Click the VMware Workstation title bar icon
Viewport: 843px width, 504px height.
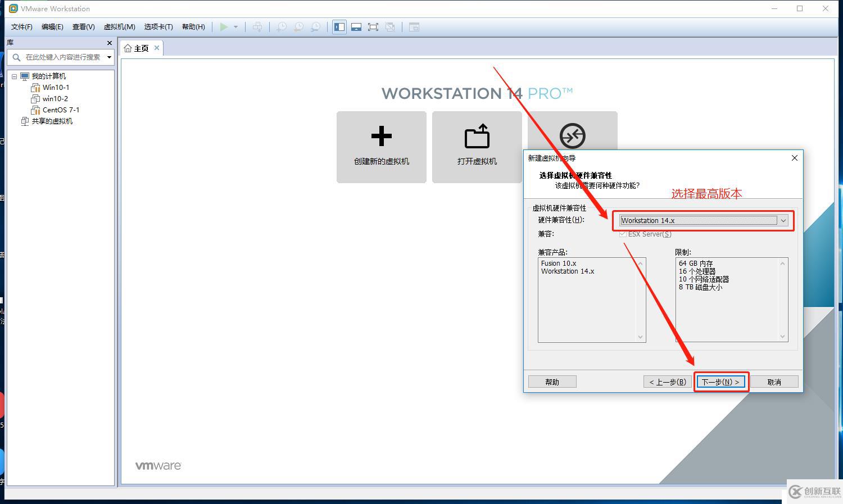tap(13, 8)
